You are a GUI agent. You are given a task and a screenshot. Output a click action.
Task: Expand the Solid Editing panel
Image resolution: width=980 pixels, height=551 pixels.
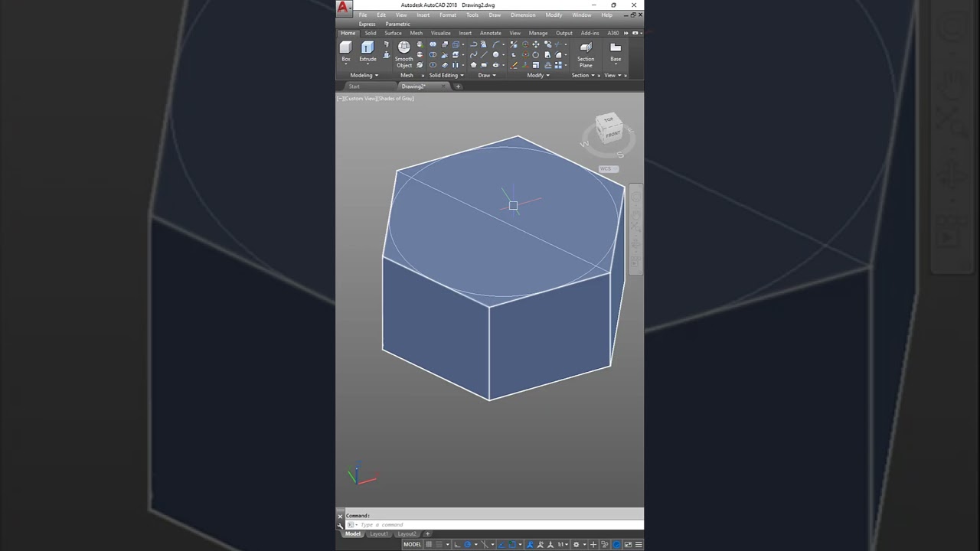[x=446, y=75]
